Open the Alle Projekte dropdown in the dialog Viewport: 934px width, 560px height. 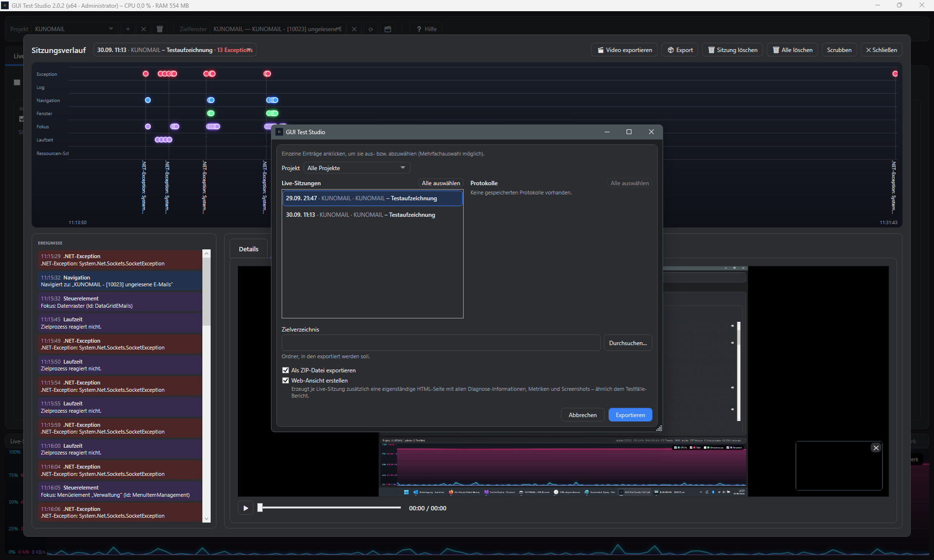click(x=357, y=168)
